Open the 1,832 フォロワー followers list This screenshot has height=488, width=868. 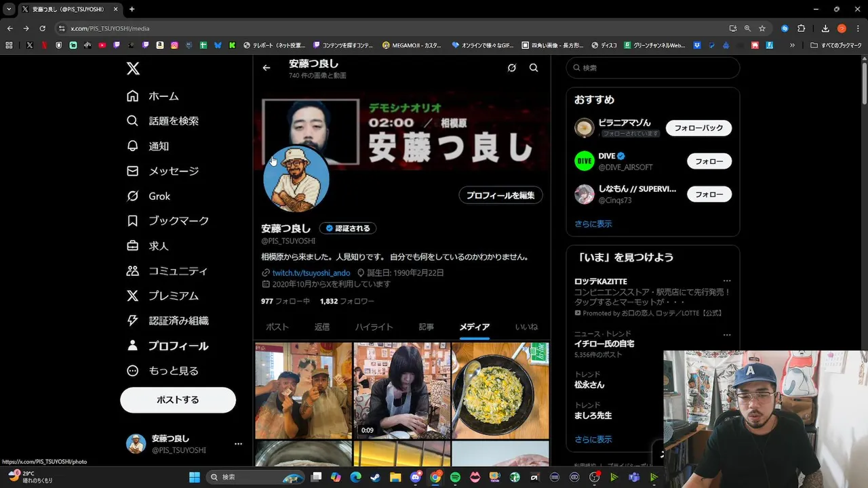(347, 301)
